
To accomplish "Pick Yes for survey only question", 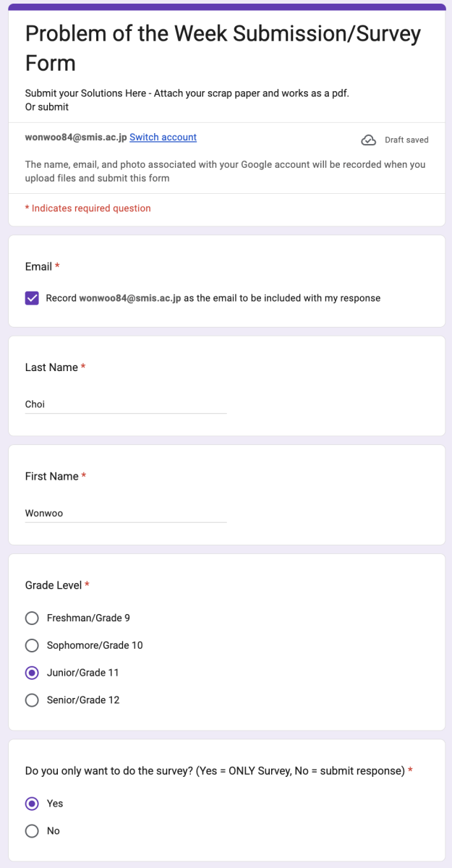I will (x=32, y=804).
